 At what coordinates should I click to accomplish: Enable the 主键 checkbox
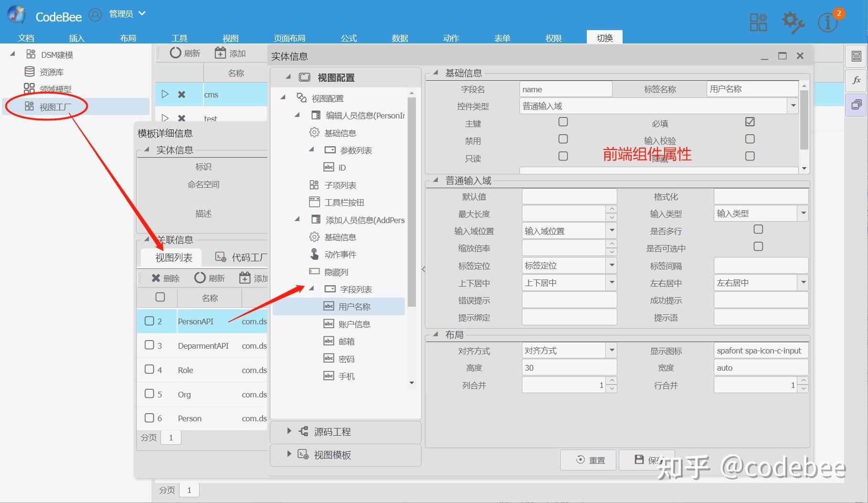[563, 122]
